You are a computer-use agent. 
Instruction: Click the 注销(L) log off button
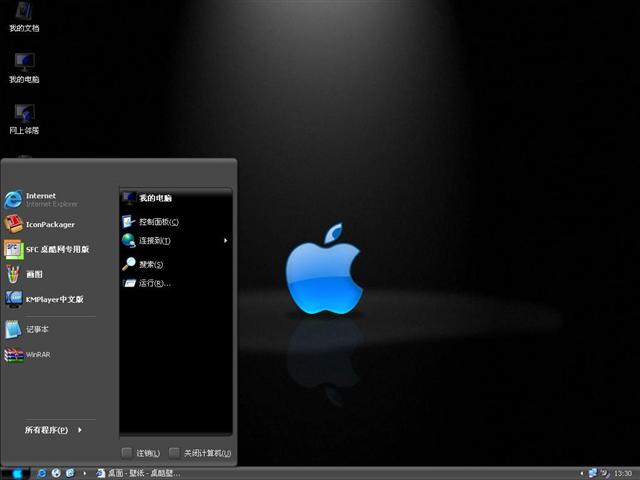pos(141,453)
